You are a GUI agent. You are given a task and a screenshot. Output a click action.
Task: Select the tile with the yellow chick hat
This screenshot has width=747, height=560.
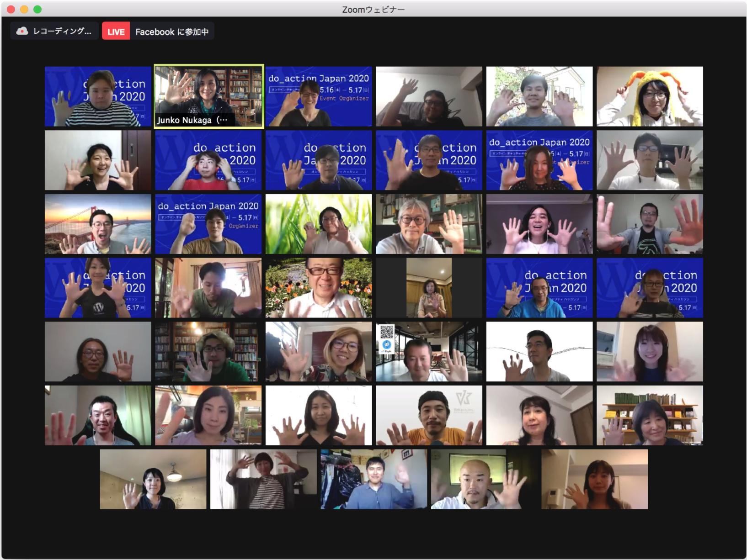[650, 96]
